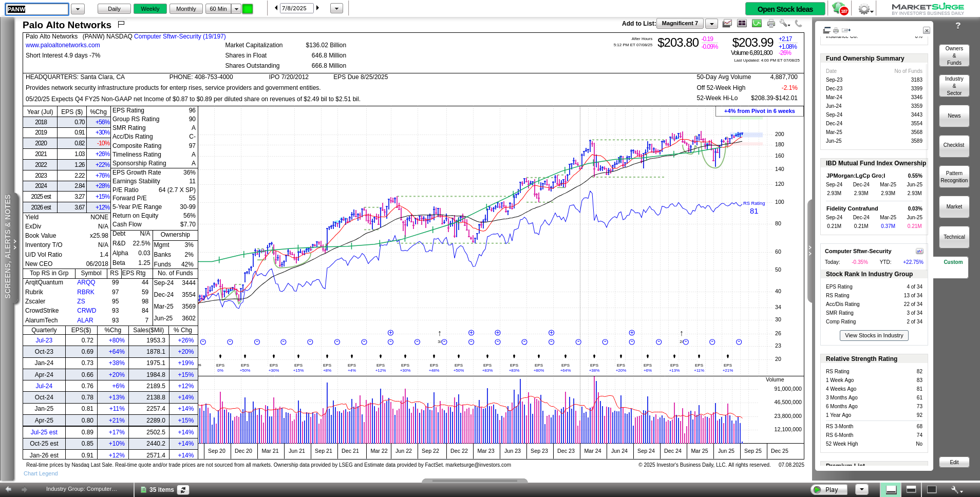Click the phone icon in chart toolbar
Screen dimensions: 980x497
(798, 23)
